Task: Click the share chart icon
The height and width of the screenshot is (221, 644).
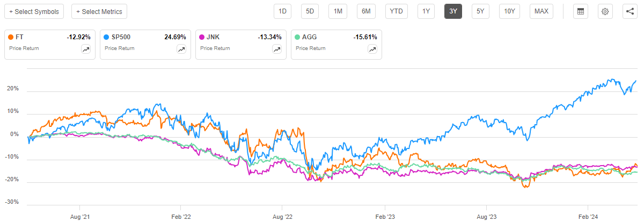Action: pyautogui.click(x=630, y=11)
